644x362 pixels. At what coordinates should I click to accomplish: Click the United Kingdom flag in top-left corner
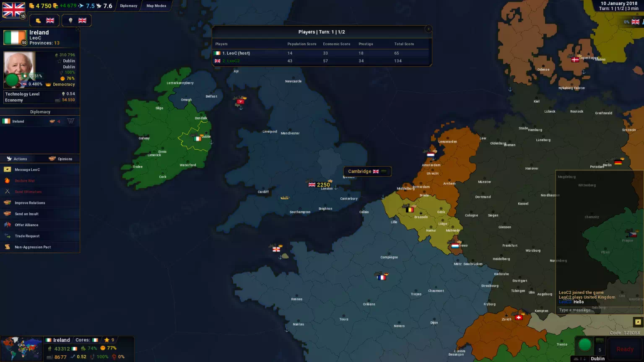14,10
